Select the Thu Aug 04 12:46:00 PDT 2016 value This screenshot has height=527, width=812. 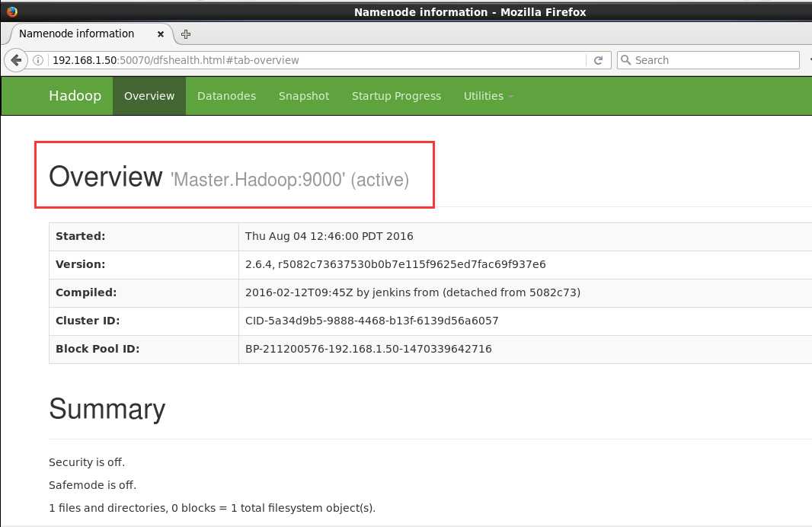point(329,236)
